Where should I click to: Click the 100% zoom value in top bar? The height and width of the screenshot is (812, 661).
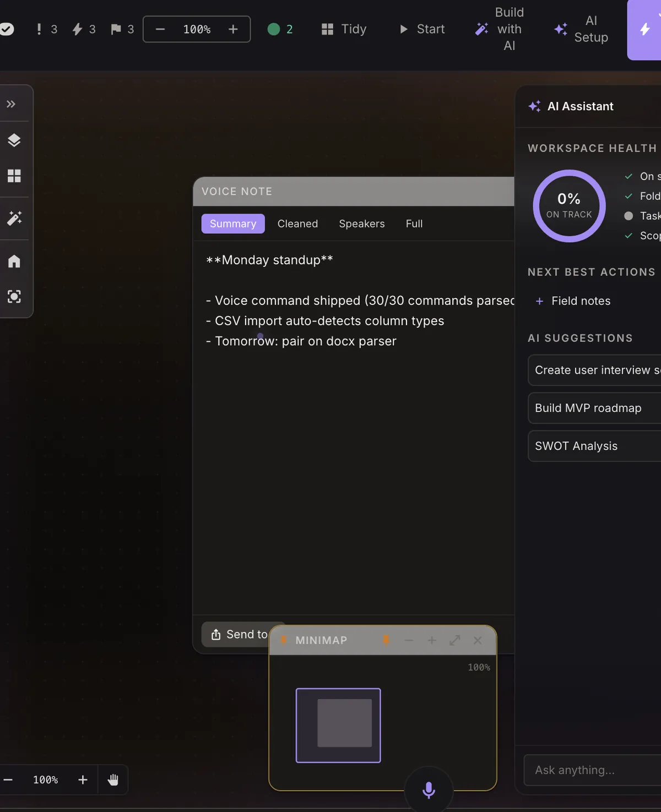click(197, 29)
